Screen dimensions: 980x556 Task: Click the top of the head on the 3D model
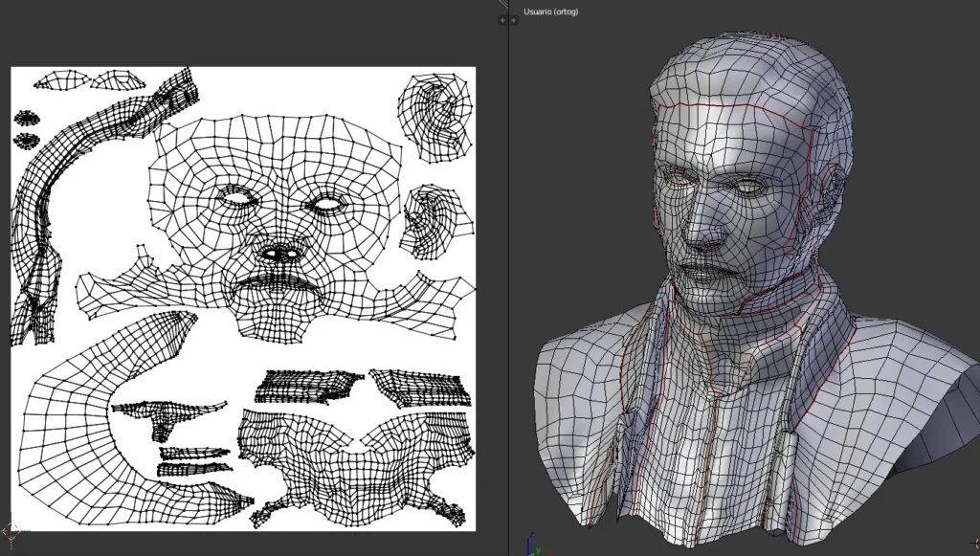tap(746, 57)
